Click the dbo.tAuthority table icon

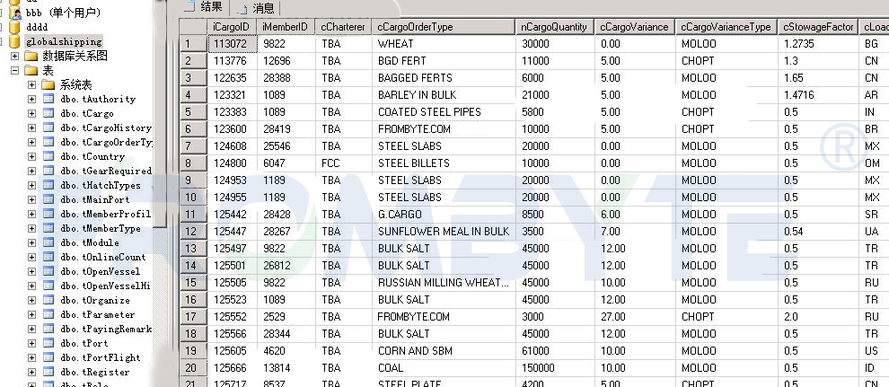coord(49,99)
